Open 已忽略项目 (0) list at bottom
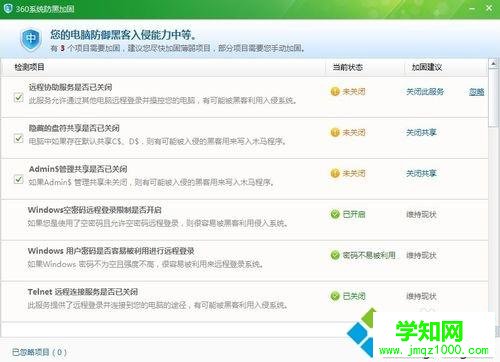500x362 pixels. (x=39, y=352)
